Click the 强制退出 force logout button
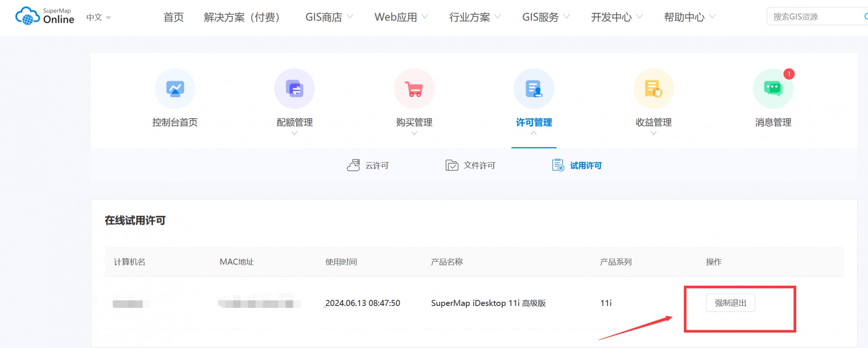This screenshot has width=868, height=348. 730,303
